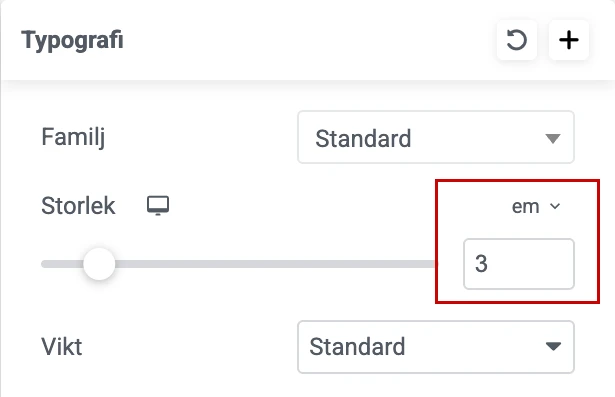Focus the size input containing 3
615x397 pixels.
[519, 264]
